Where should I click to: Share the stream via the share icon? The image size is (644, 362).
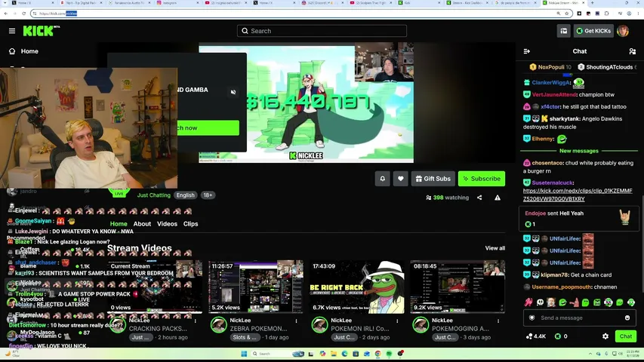479,198
